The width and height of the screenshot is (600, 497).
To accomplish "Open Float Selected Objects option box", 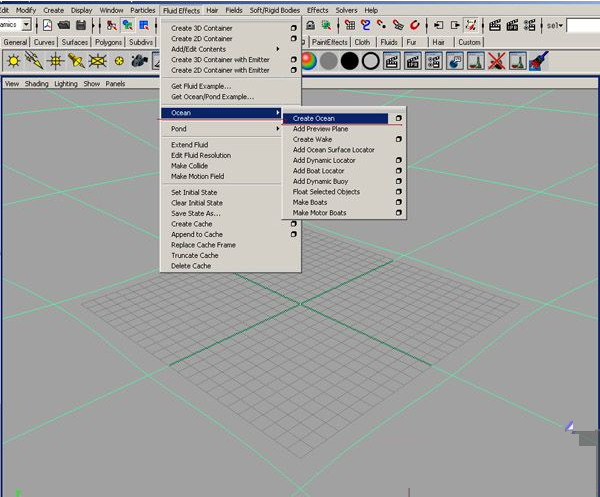I will pyautogui.click(x=398, y=192).
